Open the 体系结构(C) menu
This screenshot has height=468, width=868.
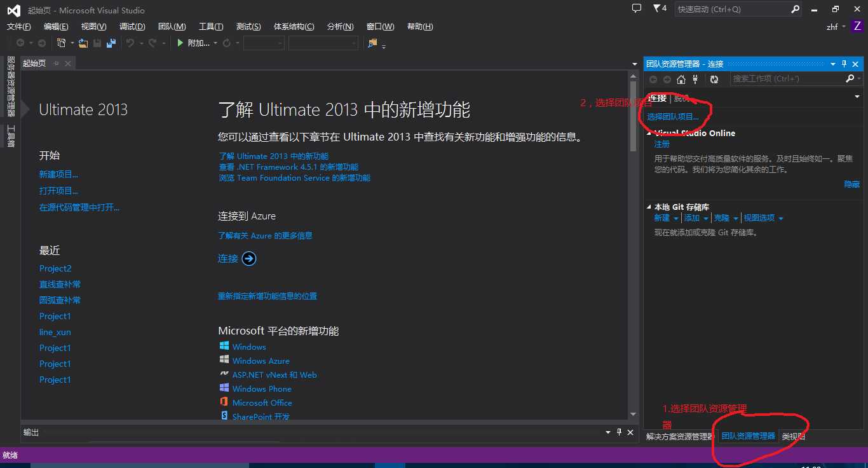(x=294, y=27)
